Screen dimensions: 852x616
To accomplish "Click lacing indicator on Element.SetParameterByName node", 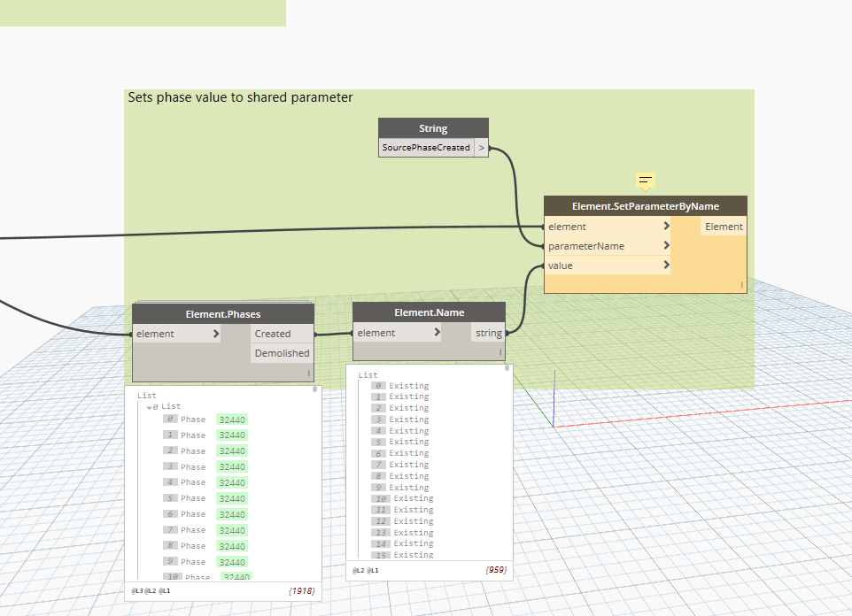I will (741, 284).
